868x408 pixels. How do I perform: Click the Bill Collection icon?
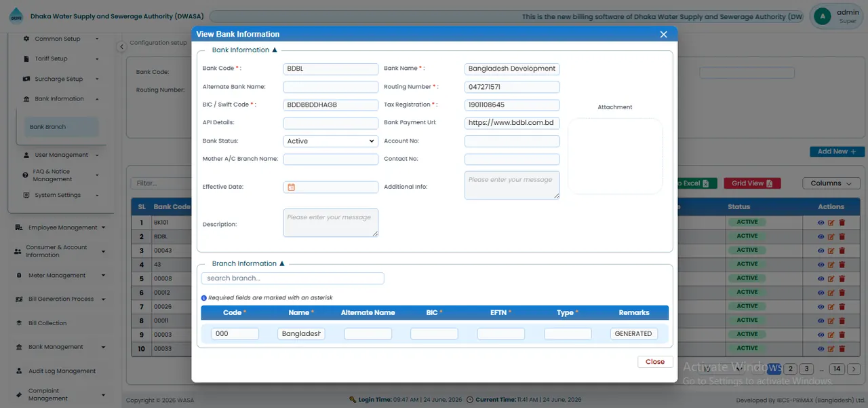pos(18,323)
